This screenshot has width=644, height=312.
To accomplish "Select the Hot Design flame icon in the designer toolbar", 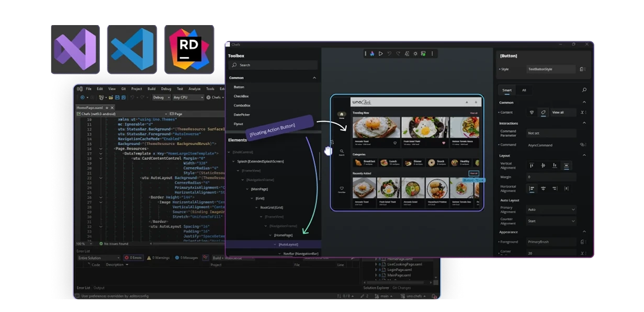I will click(x=372, y=53).
